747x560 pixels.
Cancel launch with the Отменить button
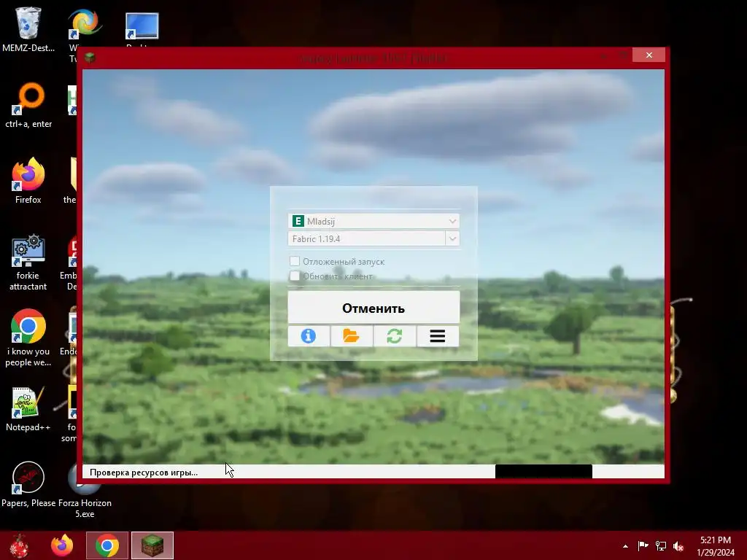373,308
